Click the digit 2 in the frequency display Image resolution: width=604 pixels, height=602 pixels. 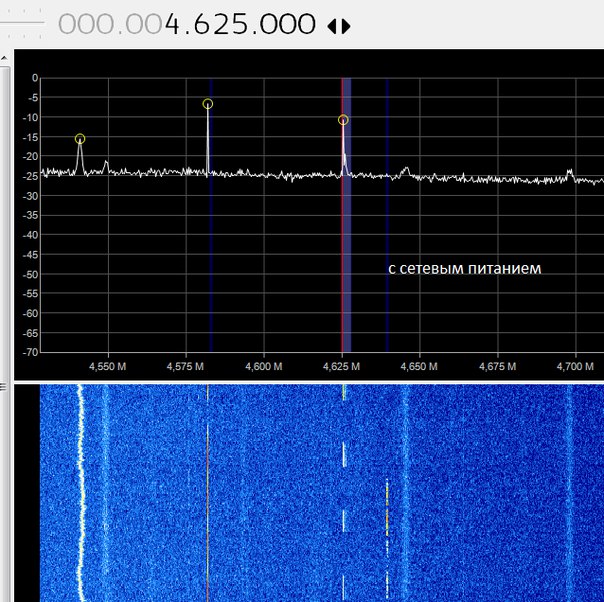[221, 24]
